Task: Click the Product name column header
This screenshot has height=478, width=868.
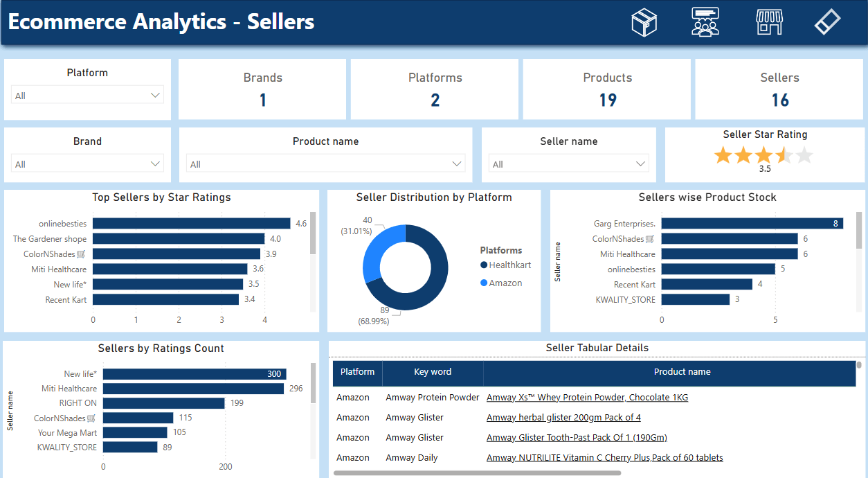Action: tap(682, 373)
